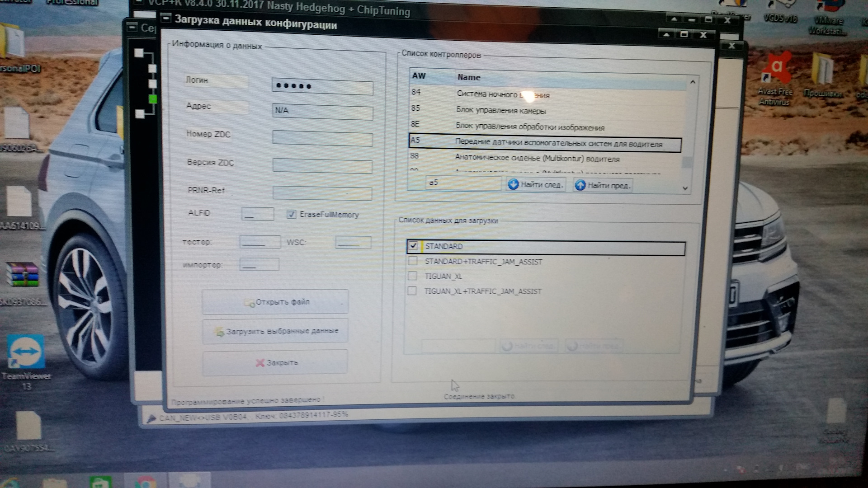Open the WinRAR archive on the desktop

point(23,282)
